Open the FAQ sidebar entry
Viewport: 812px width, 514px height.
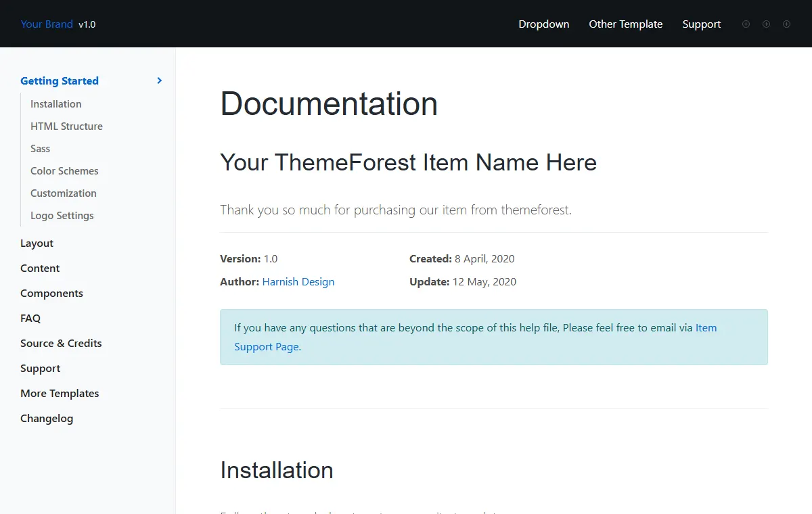(30, 318)
